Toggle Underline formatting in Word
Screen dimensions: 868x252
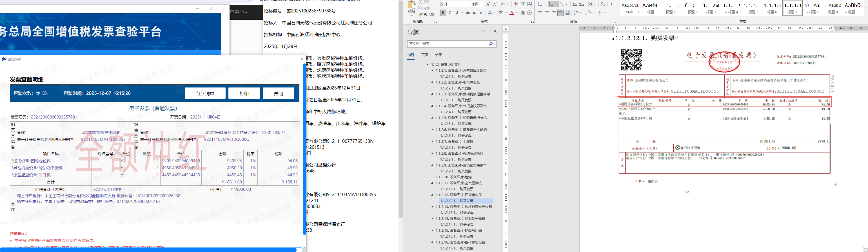(457, 13)
